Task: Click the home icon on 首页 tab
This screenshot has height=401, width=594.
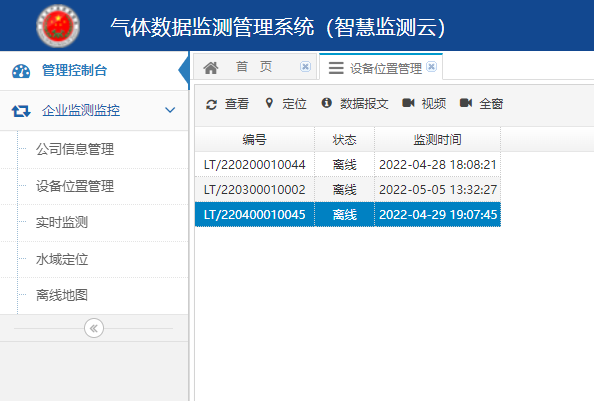Action: point(211,68)
